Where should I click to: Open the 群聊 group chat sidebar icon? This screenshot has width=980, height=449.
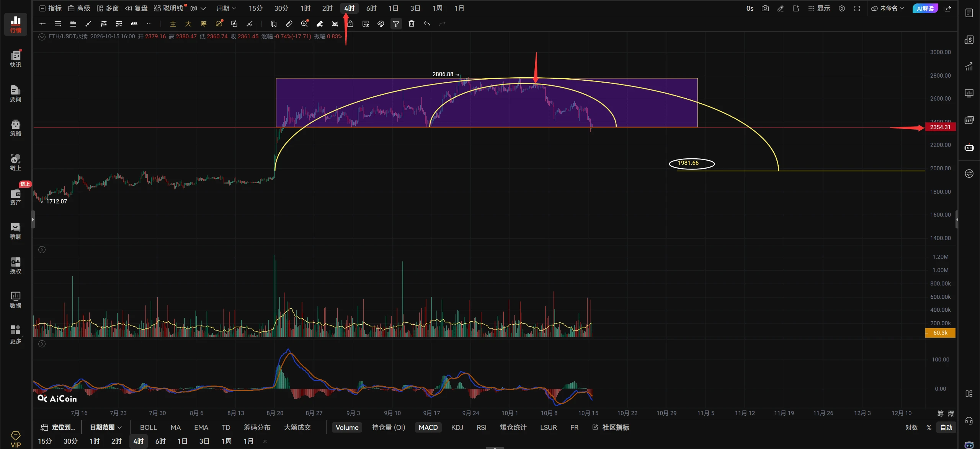16,231
